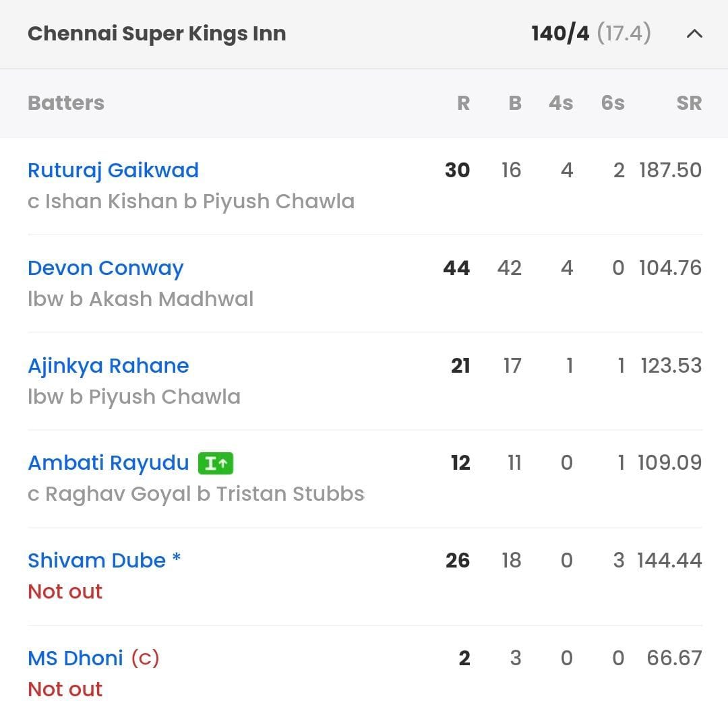Toggle the Not out label under MS Dhoni
The image size is (728, 705).
(65, 689)
